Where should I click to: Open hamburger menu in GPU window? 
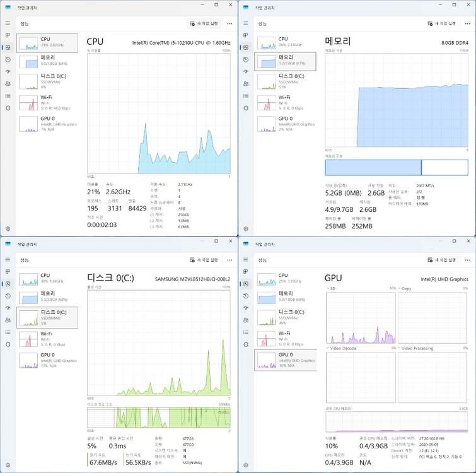coord(246,260)
